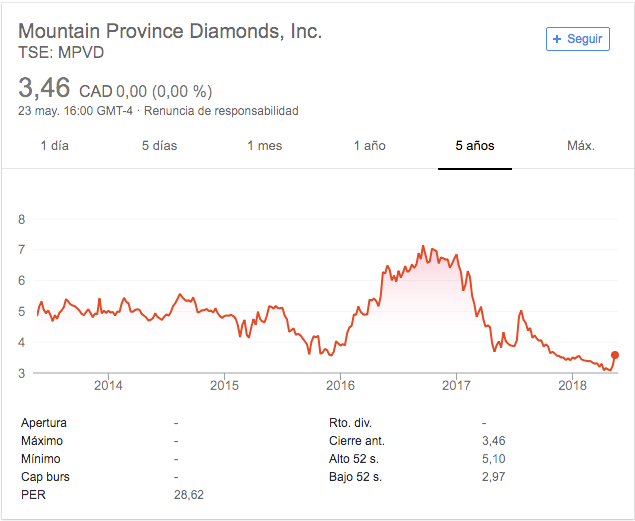The height and width of the screenshot is (521, 635).
Task: Click the 0,00 (0,00 %) change value
Action: (x=164, y=91)
